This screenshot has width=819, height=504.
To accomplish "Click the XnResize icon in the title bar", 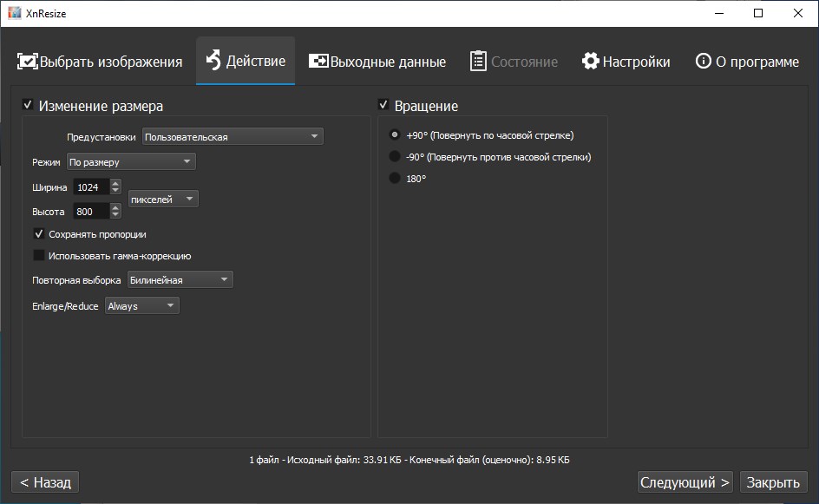I will [x=16, y=12].
